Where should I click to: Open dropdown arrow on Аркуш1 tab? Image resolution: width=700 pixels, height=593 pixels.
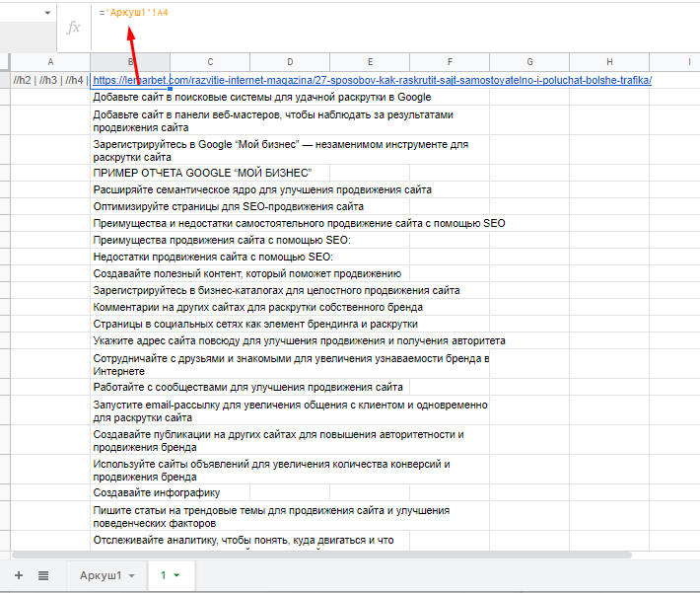(x=131, y=575)
